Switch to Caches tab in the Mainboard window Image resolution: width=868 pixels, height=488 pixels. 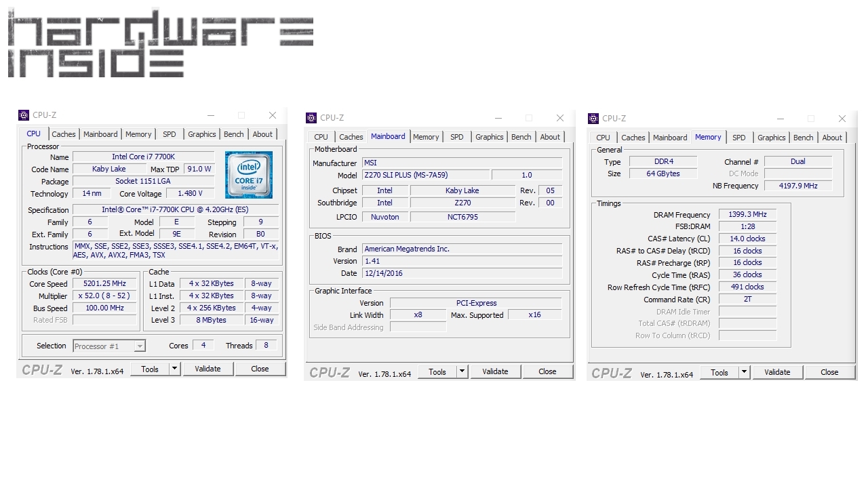pyautogui.click(x=351, y=137)
